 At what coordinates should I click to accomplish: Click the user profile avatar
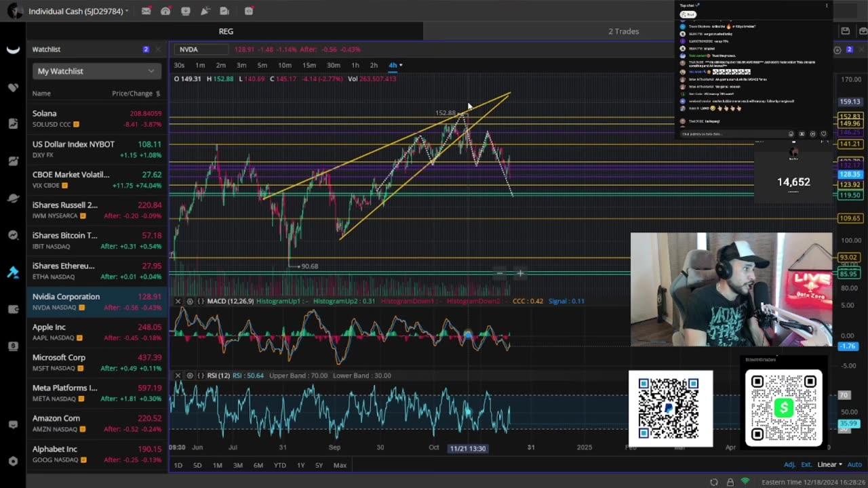coord(14,11)
